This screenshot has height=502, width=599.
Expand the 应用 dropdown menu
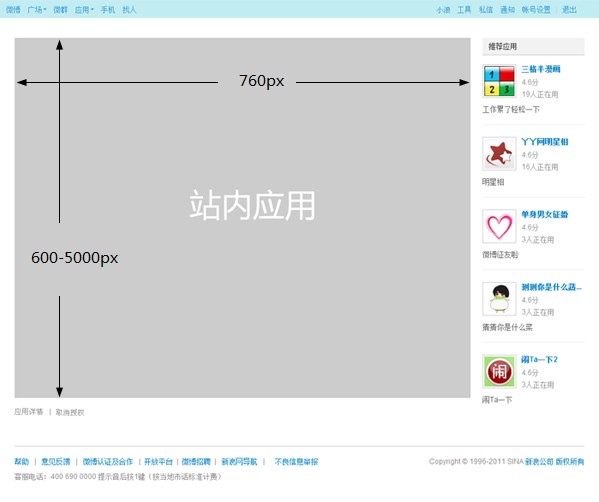tap(84, 10)
